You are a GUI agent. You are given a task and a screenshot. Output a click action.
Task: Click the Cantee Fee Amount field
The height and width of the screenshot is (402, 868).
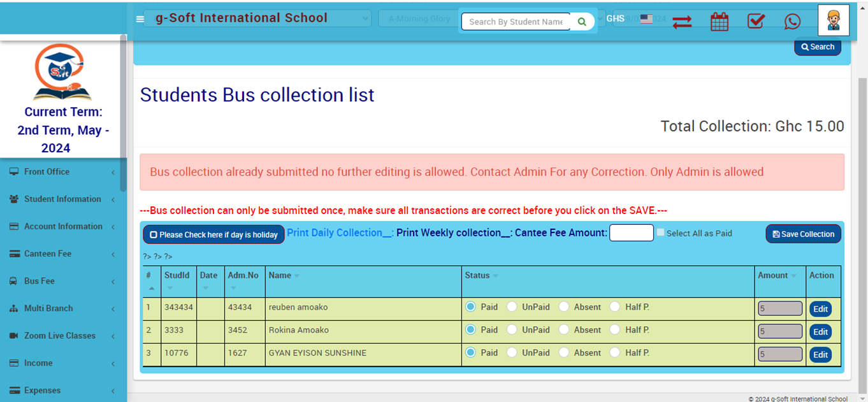pos(631,233)
